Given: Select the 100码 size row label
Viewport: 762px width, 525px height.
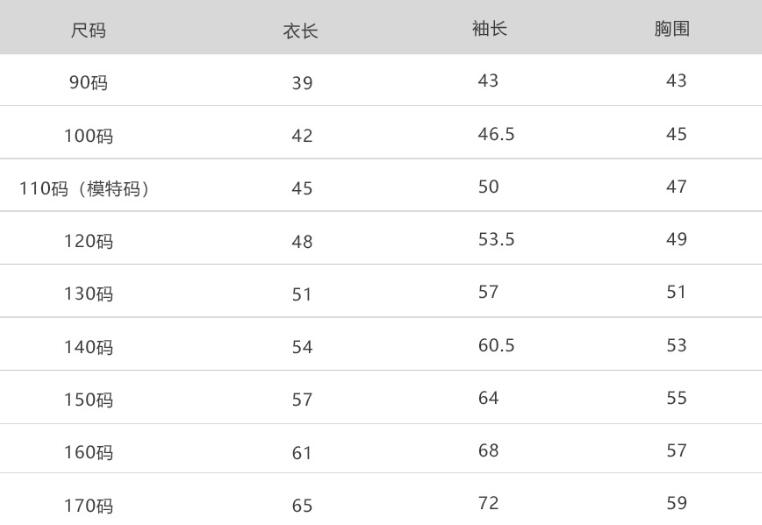Looking at the screenshot, I should [88, 136].
